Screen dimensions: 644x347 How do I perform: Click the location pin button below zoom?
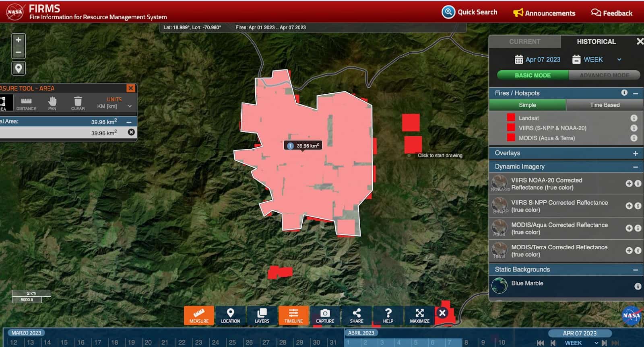tap(19, 68)
